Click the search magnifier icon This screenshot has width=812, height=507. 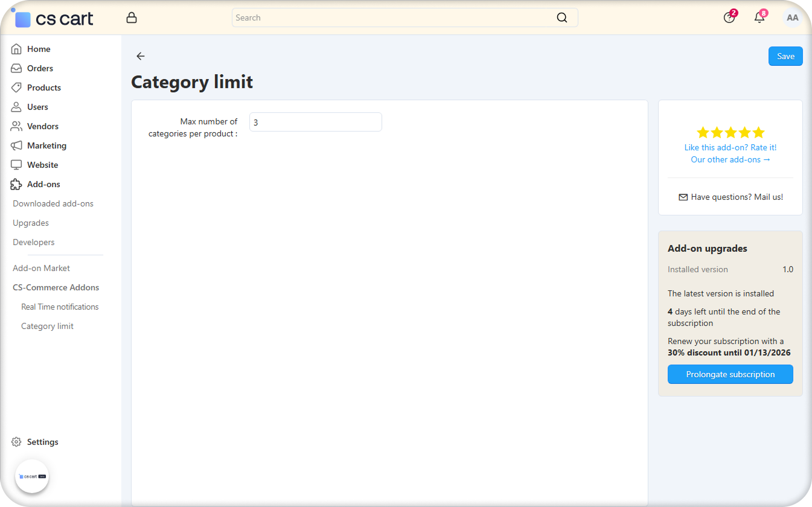[561, 18]
